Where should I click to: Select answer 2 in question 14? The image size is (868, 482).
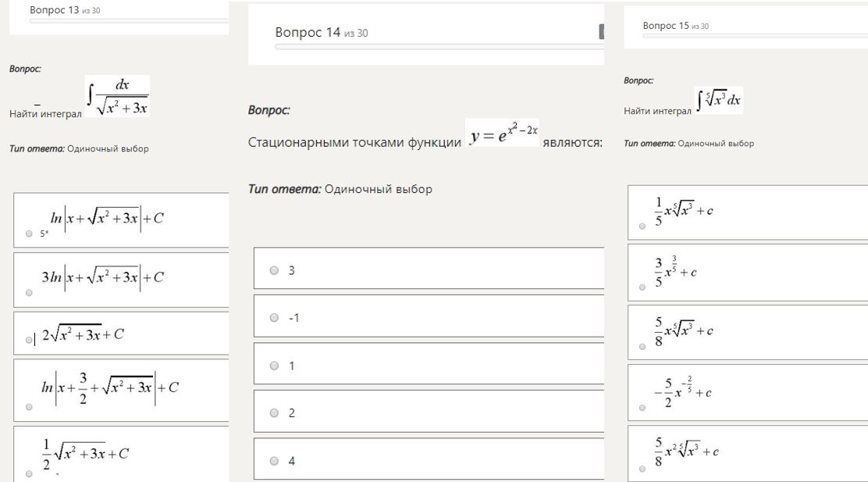coord(274,413)
